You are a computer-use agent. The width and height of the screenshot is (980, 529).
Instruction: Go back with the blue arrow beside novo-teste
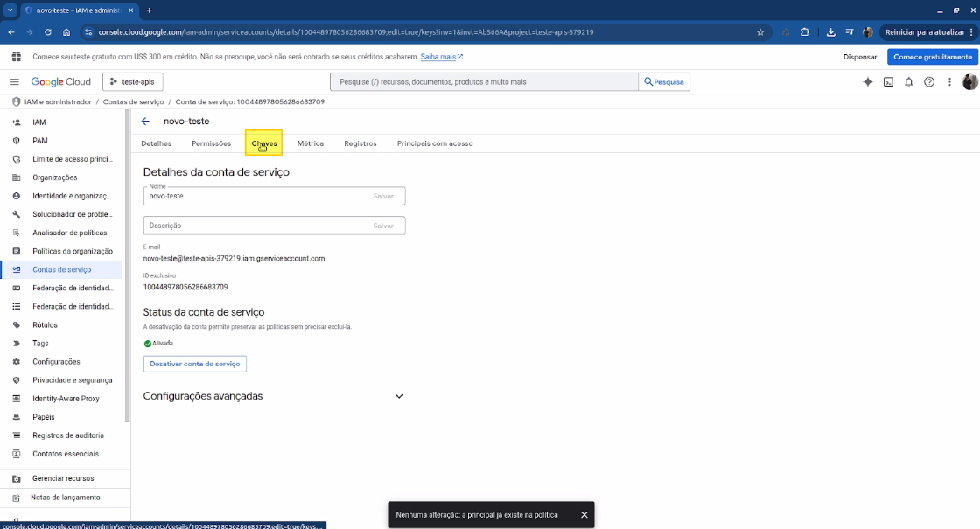tap(145, 122)
